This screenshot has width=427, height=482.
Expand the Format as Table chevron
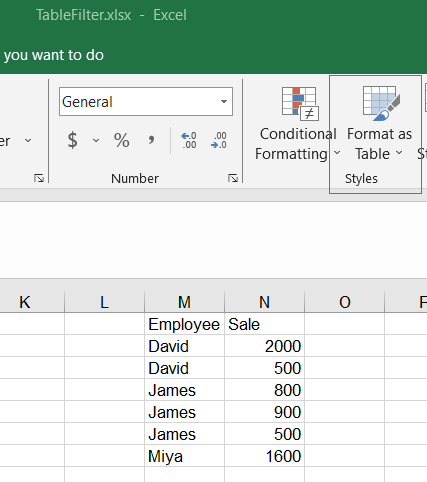[399, 153]
